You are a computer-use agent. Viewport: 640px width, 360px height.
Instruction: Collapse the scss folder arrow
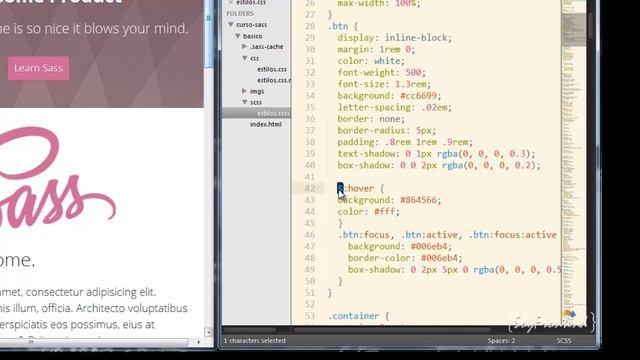(x=244, y=102)
